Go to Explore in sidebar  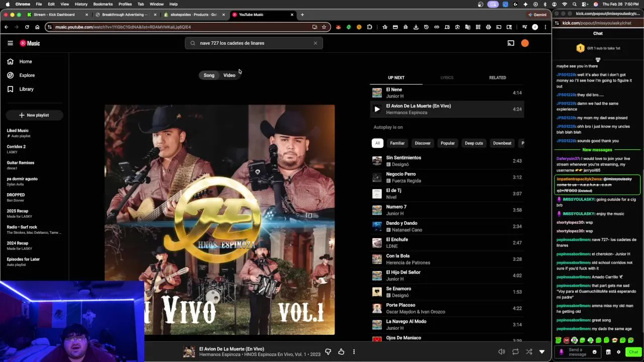click(x=27, y=75)
